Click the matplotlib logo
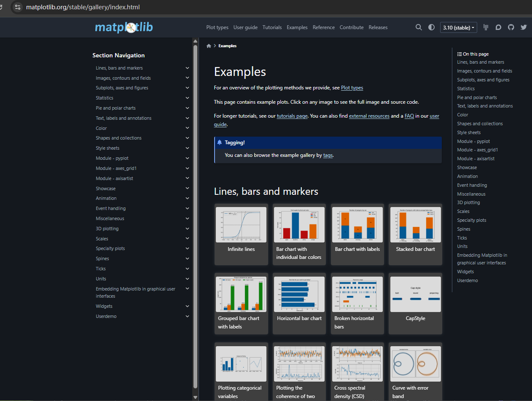532x401 pixels. [124, 27]
